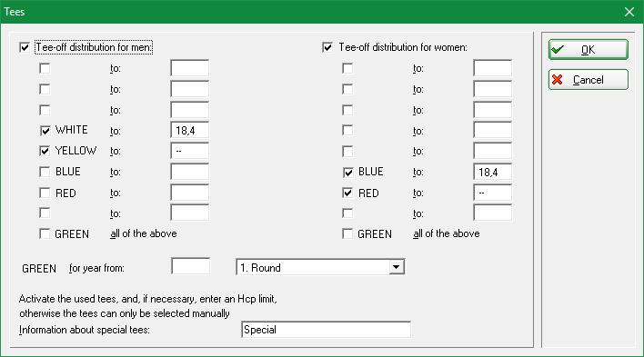The height and width of the screenshot is (357, 644).
Task: Open the 1. Round dropdown arrow
Action: tap(396, 268)
